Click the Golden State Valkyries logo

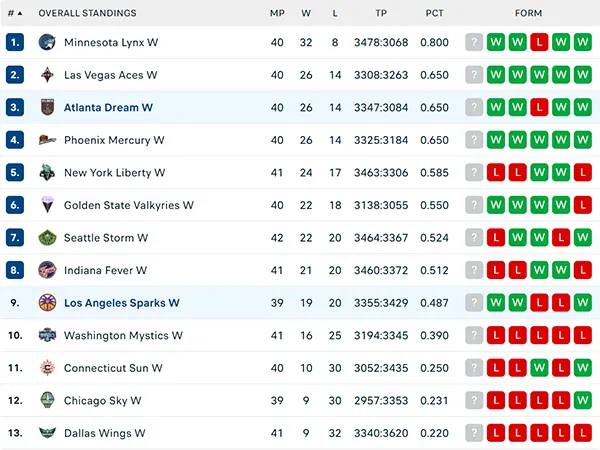coord(47,205)
